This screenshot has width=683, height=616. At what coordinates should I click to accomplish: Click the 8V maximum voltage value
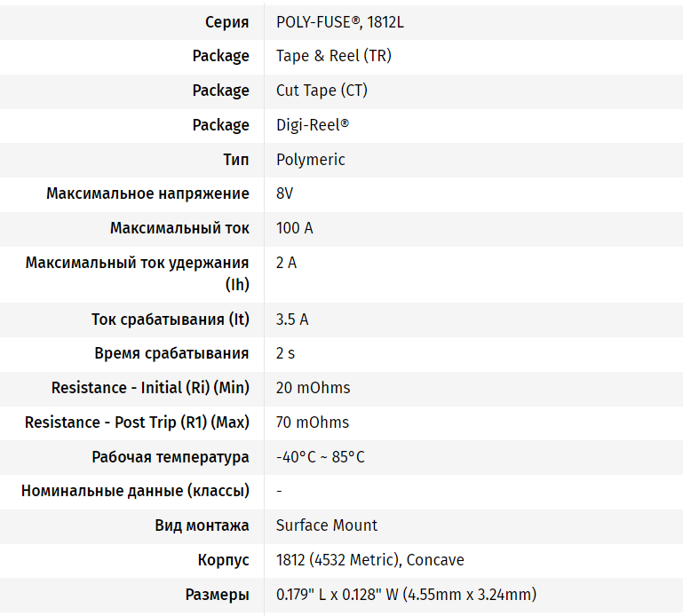click(x=284, y=193)
